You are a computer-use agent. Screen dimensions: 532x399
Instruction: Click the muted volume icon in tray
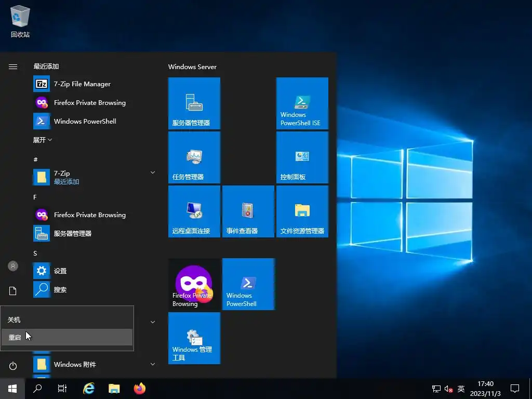coord(448,389)
